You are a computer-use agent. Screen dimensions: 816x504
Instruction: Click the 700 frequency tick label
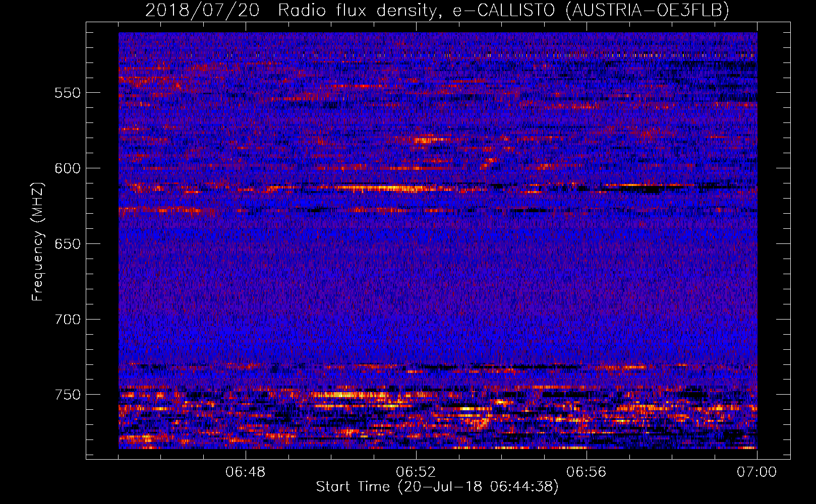click(68, 320)
